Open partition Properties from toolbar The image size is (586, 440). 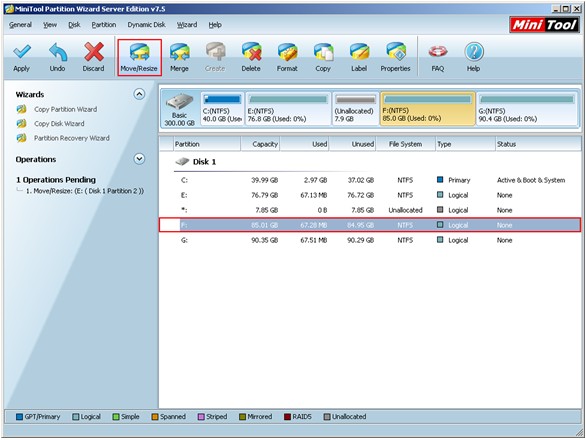(395, 57)
